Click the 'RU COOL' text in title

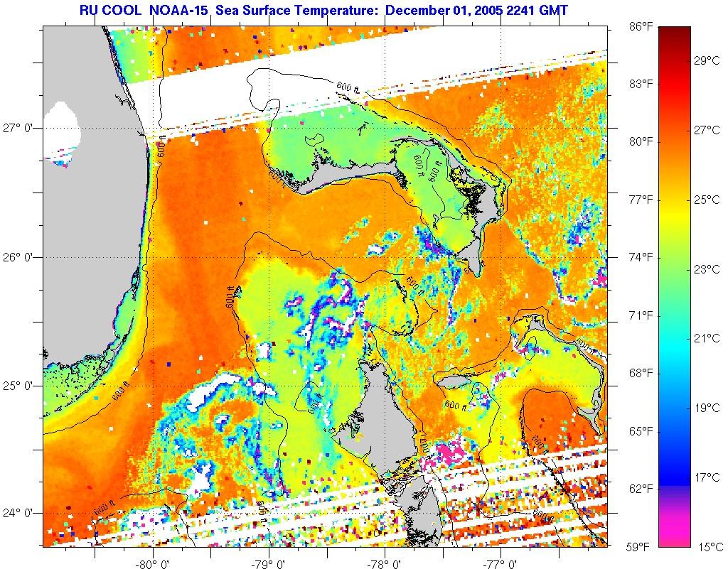tap(110, 10)
